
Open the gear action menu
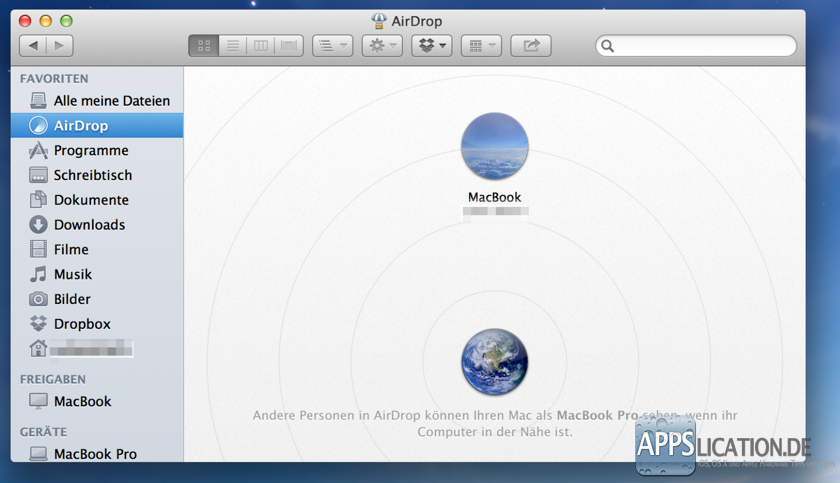382,46
